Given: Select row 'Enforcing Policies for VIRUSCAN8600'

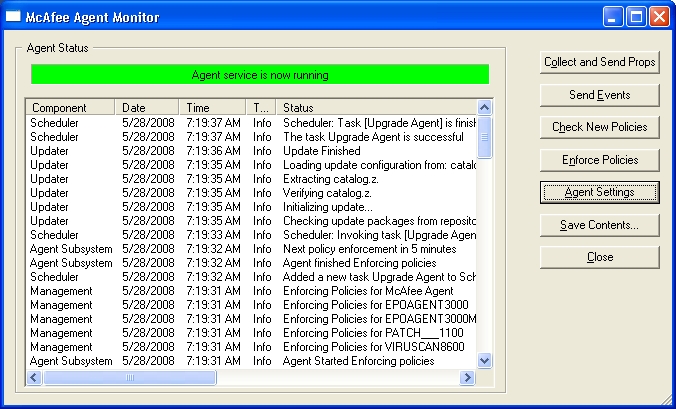Looking at the screenshot, I should (x=251, y=347).
